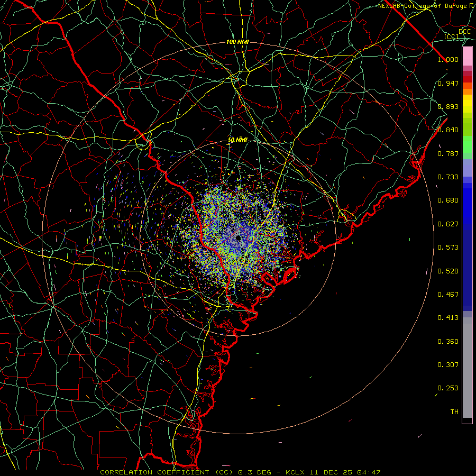The image size is (476, 476).
Task: Pick the pink segment at top of color bar
Action: click(467, 57)
